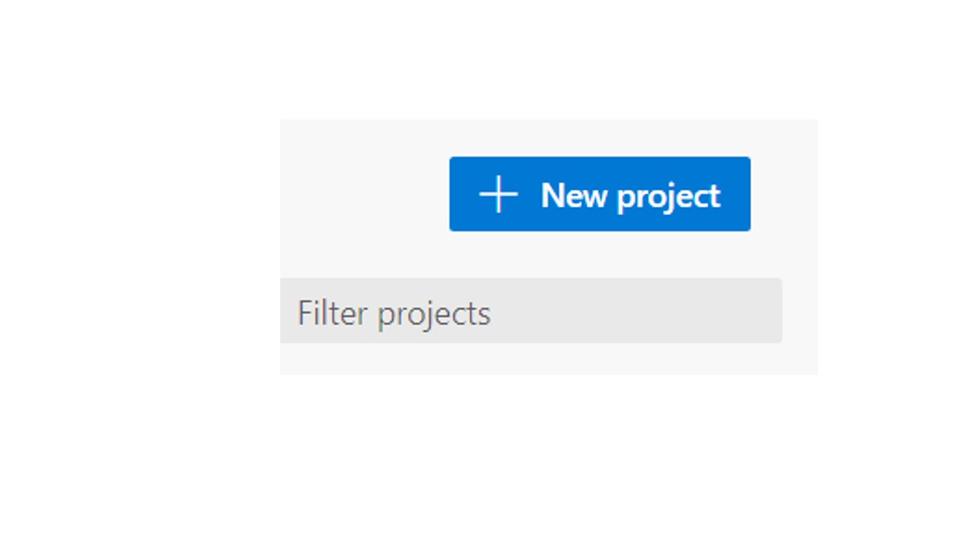Click the word "projects" in the filter field
This screenshot has width=980, height=551.
(433, 315)
